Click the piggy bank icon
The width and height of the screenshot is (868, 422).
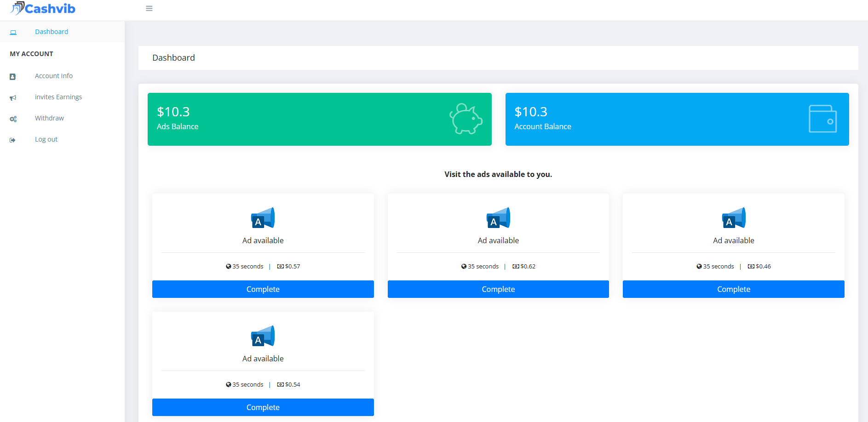pyautogui.click(x=466, y=119)
